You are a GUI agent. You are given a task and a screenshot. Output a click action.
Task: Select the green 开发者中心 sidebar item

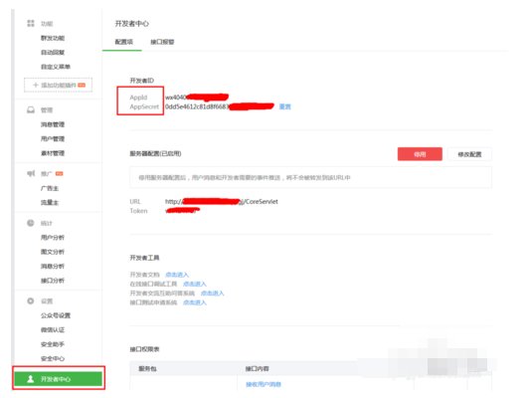click(58, 379)
